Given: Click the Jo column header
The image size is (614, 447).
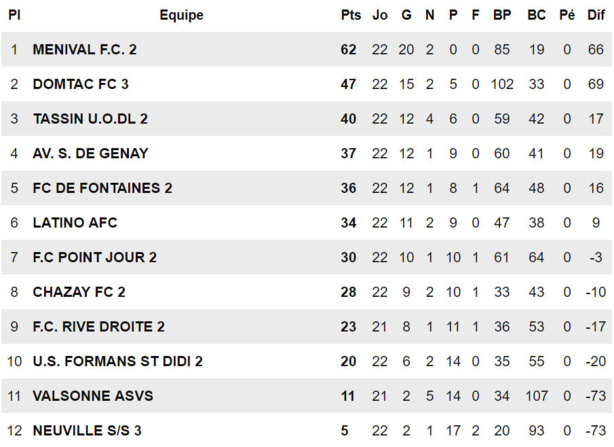Looking at the screenshot, I should point(380,15).
